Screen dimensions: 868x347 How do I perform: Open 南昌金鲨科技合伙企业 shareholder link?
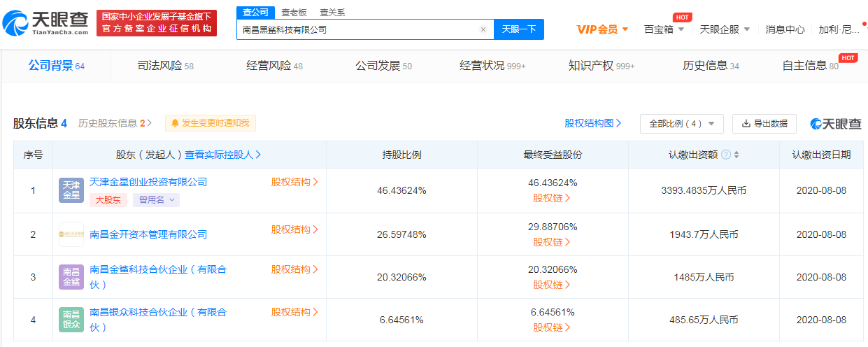(159, 277)
